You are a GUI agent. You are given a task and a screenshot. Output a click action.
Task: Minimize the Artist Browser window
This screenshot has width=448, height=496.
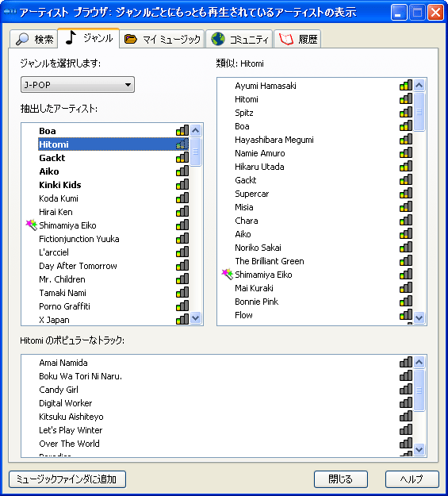pyautogui.click(x=399, y=13)
